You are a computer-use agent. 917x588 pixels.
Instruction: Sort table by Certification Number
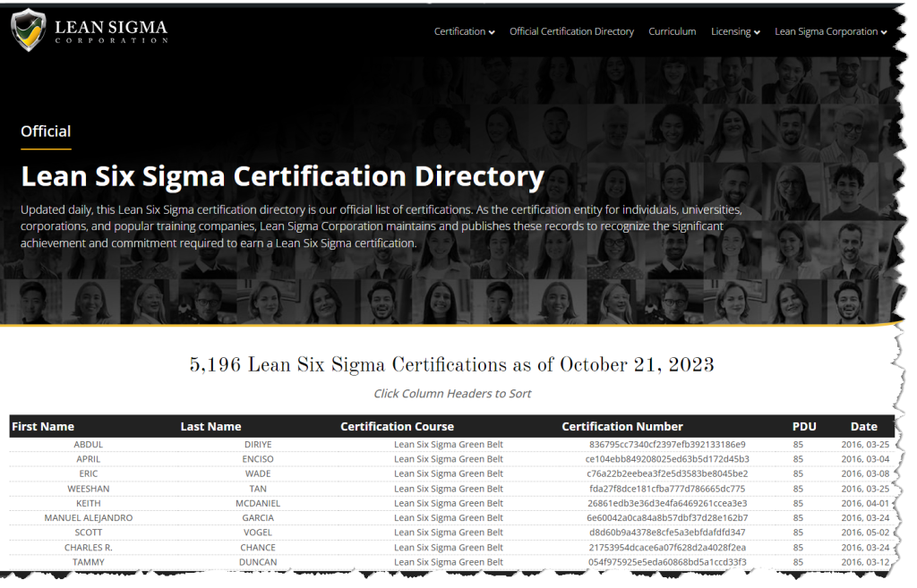tap(622, 426)
